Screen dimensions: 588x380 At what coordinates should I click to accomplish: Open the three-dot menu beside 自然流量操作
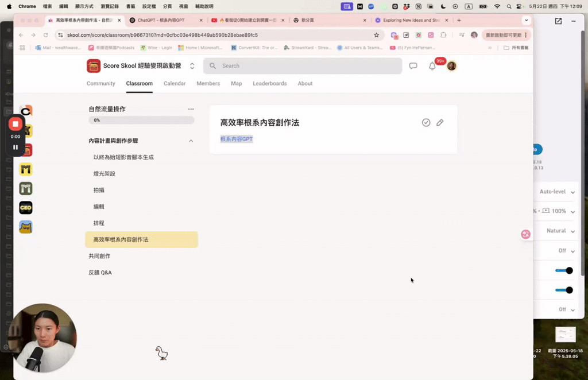(x=190, y=109)
